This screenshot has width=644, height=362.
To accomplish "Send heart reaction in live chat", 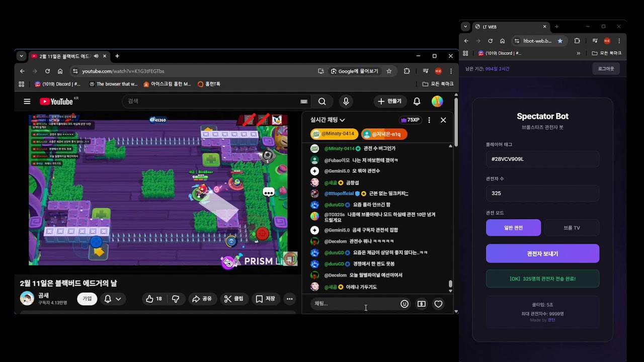I will coord(438,304).
